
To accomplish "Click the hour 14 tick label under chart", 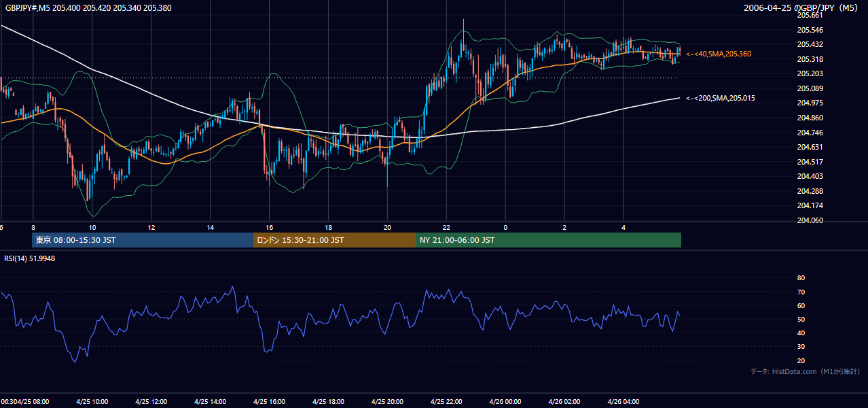I will click(210, 227).
